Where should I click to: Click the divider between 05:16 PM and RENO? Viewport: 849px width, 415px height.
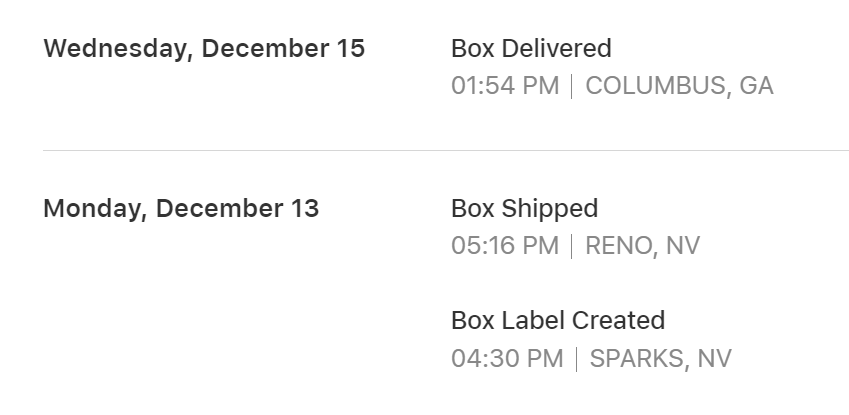[x=572, y=246]
